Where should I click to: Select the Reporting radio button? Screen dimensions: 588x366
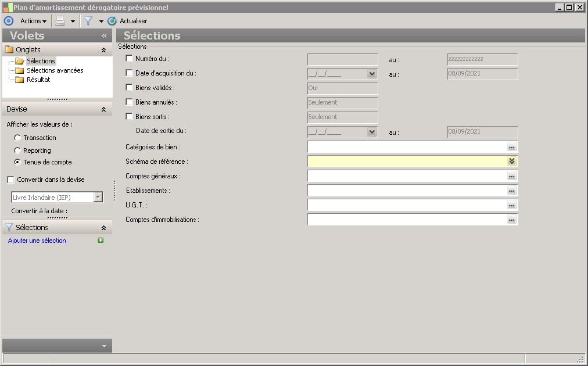pyautogui.click(x=17, y=150)
